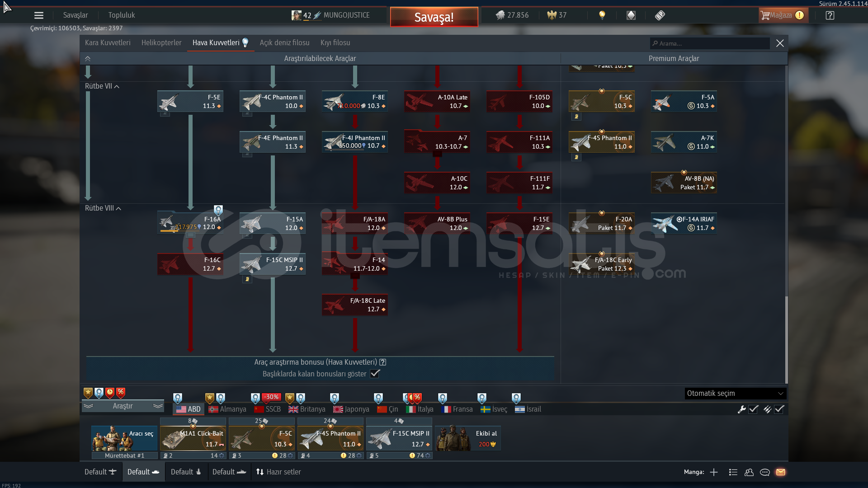The width and height of the screenshot is (868, 488).
Task: Expand the Araştır panel arrow on left
Action: coord(88,406)
